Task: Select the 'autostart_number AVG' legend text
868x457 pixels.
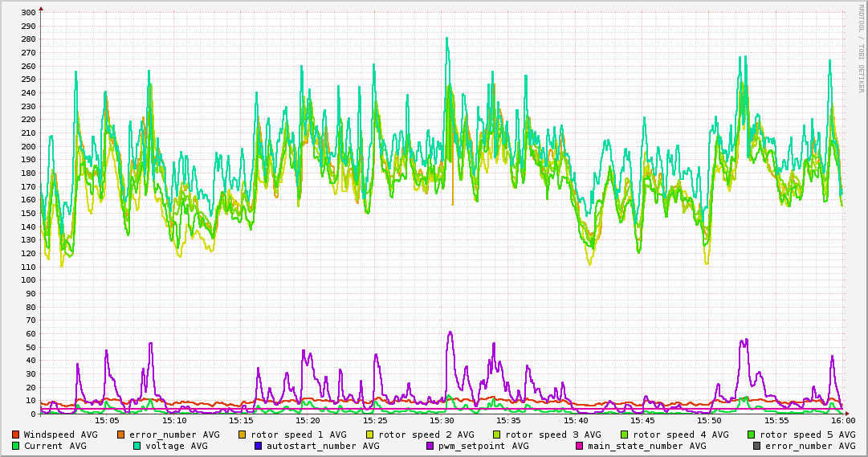Action: [323, 446]
